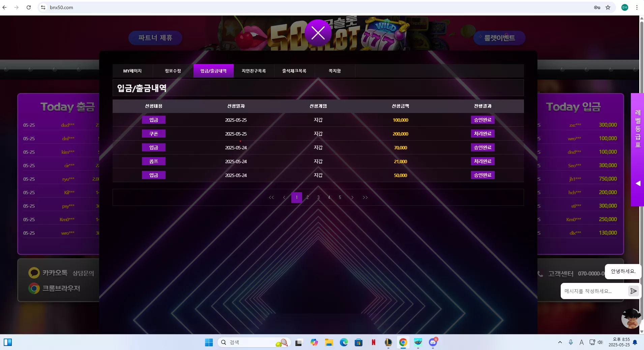Click the browser forward arrow
The height and width of the screenshot is (350, 644).
pyautogui.click(x=17, y=7)
